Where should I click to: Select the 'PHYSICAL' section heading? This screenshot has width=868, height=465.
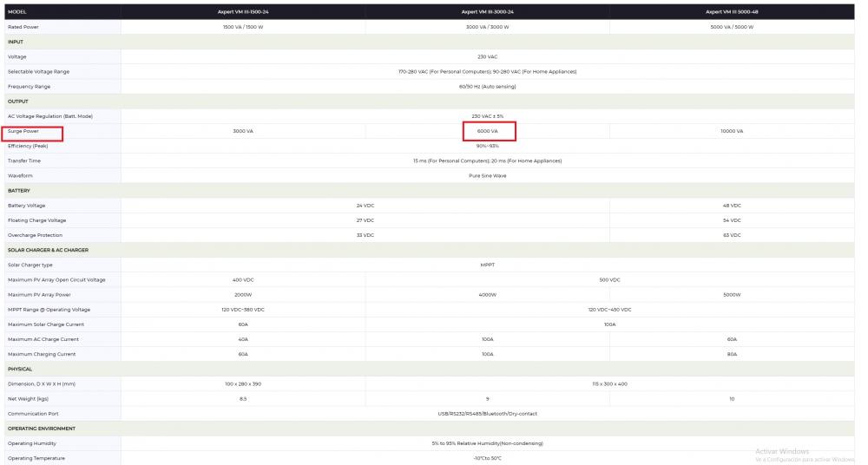tap(20, 370)
